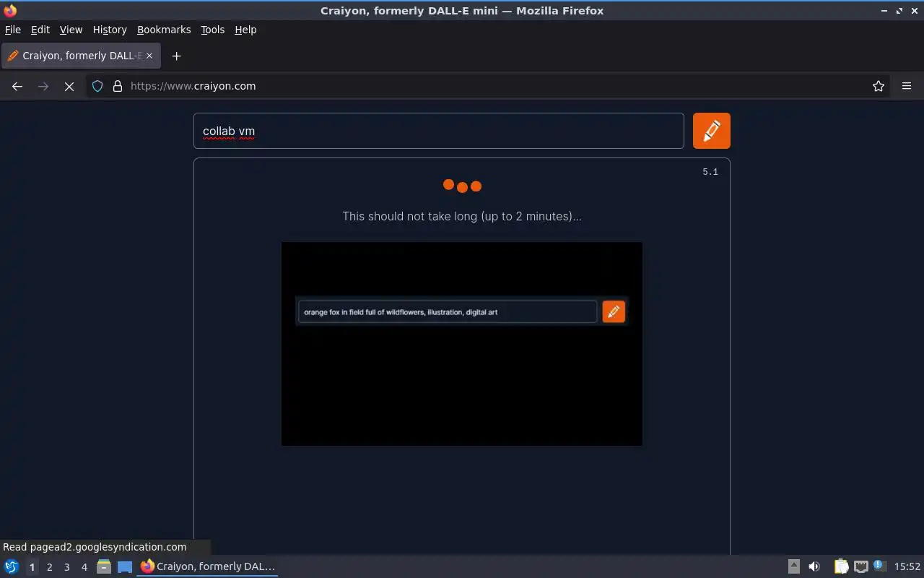The image size is (924, 578).
Task: Open the View menu
Action: coord(71,30)
